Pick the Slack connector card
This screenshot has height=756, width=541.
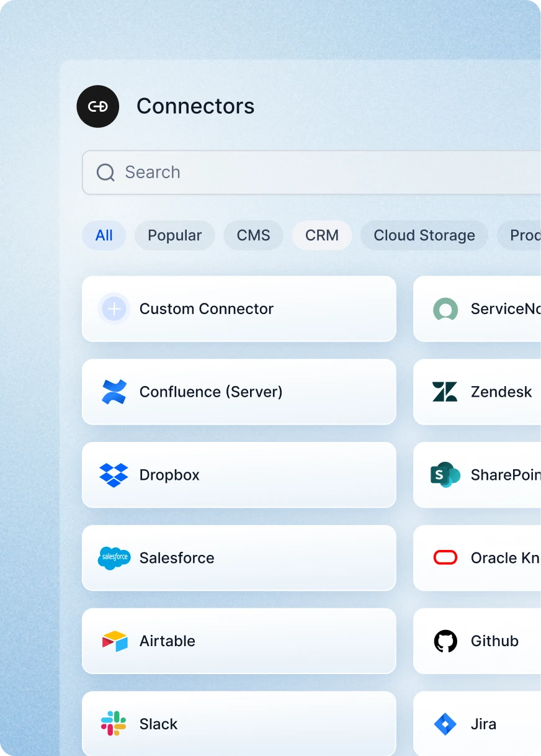click(x=239, y=724)
